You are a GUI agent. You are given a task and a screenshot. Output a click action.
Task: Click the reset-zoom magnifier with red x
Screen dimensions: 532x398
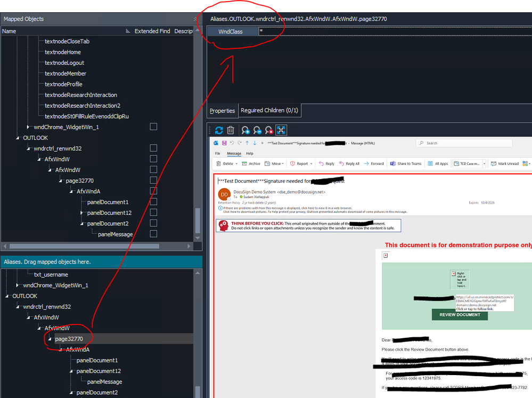click(269, 130)
